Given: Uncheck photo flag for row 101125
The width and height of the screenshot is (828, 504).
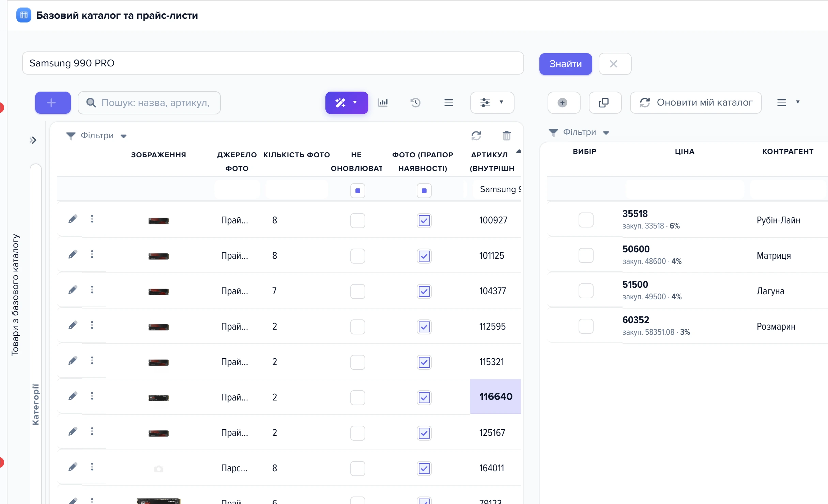Looking at the screenshot, I should tap(424, 256).
